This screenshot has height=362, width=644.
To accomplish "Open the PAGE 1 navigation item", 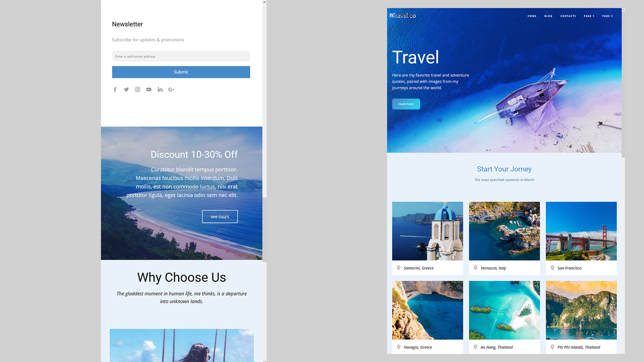I will click(x=589, y=16).
